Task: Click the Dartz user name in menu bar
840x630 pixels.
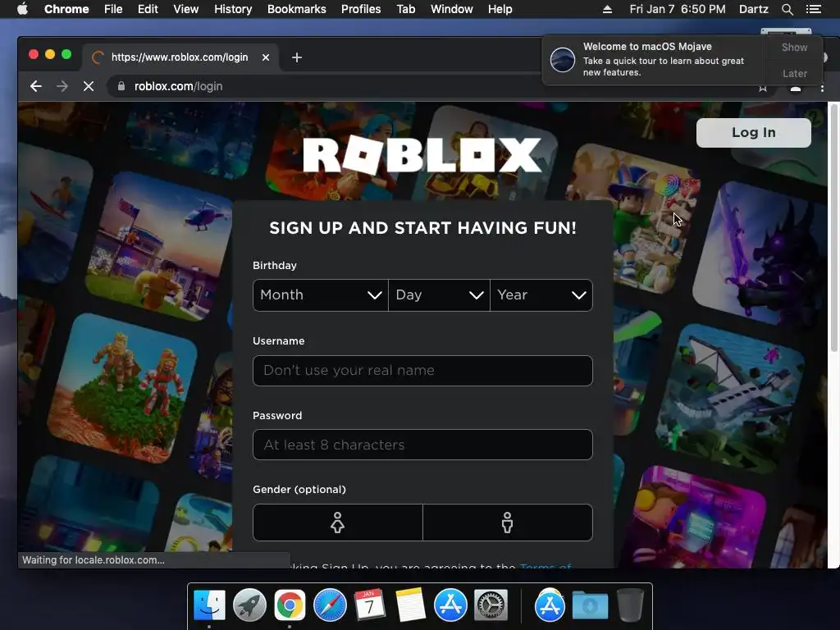Action: pyautogui.click(x=753, y=9)
